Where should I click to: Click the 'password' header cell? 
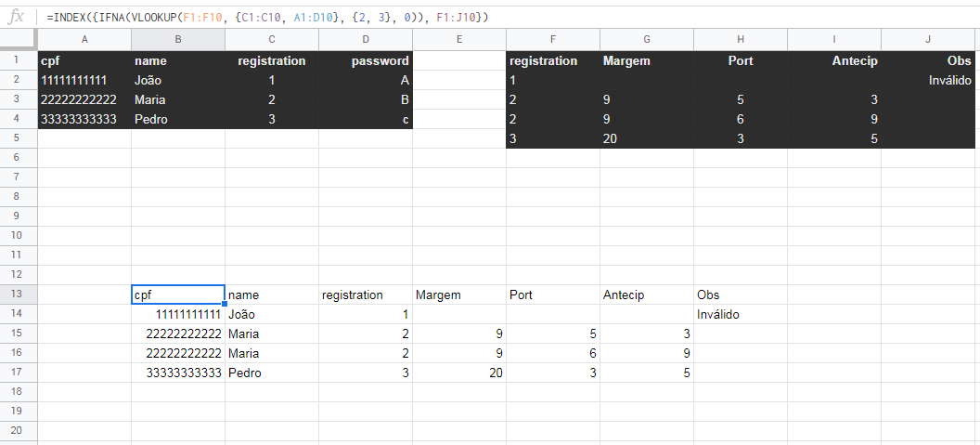(366, 60)
